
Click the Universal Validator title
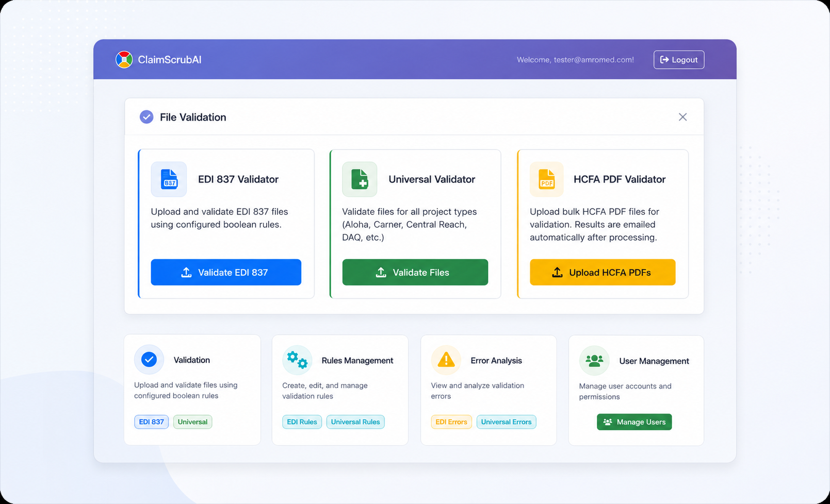pyautogui.click(x=432, y=179)
